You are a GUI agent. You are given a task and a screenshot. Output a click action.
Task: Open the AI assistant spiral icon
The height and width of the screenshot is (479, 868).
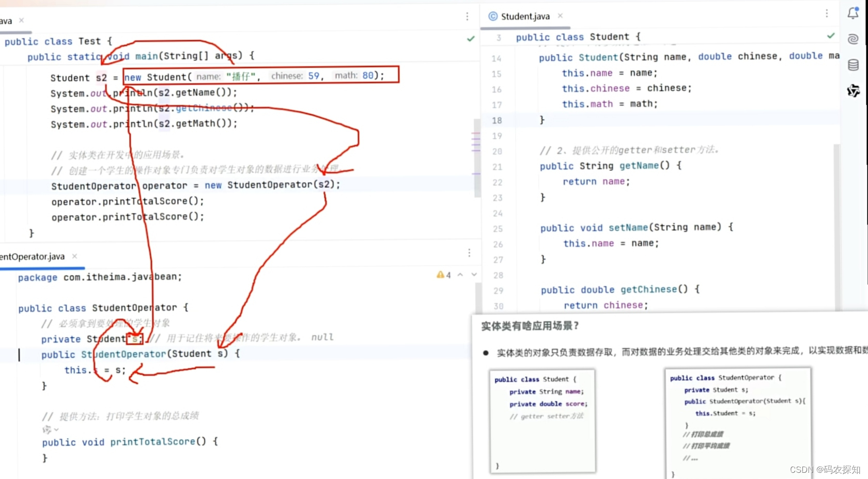point(853,39)
